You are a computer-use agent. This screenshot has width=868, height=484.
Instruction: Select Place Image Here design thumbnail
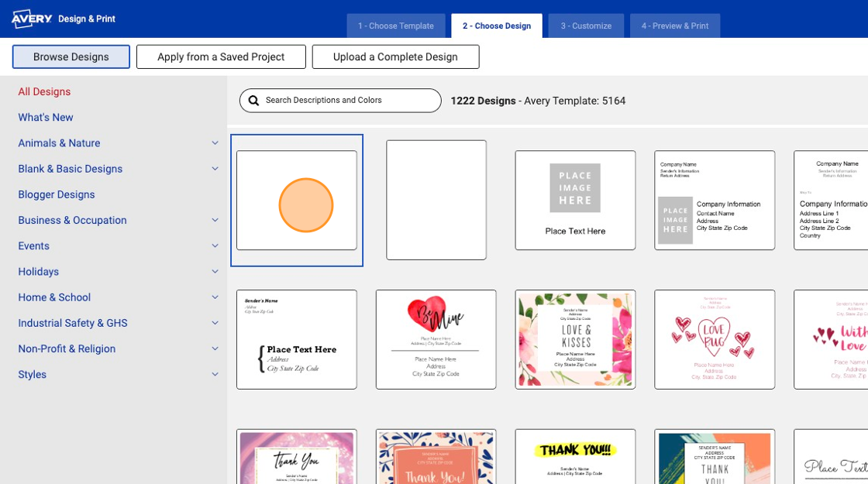575,201
